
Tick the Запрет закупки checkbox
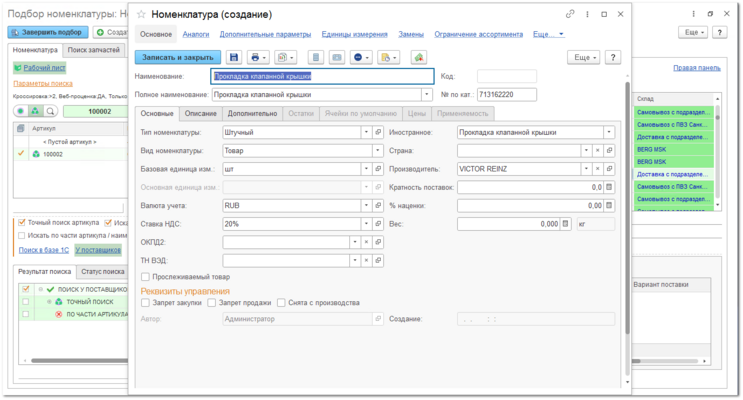(x=145, y=302)
